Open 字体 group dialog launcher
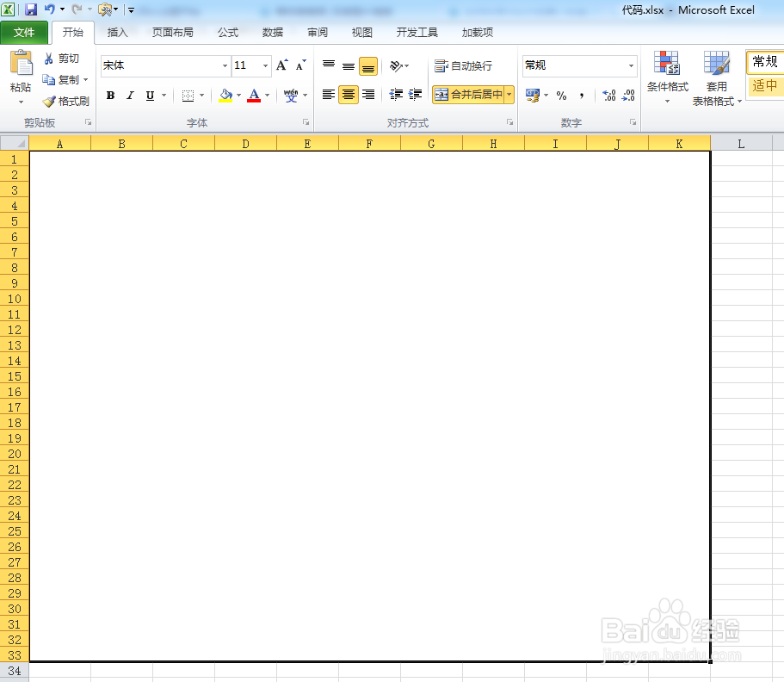The width and height of the screenshot is (784, 682). [x=306, y=122]
